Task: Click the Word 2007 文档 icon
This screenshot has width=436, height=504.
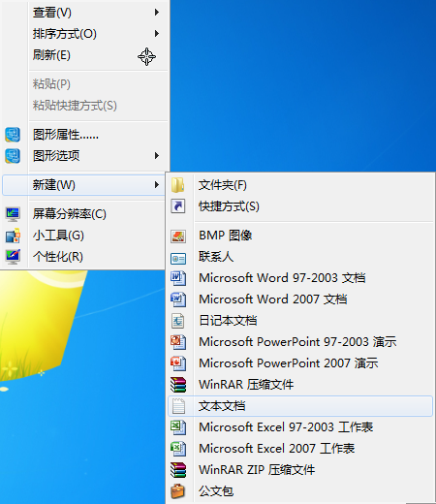Action: (178, 299)
